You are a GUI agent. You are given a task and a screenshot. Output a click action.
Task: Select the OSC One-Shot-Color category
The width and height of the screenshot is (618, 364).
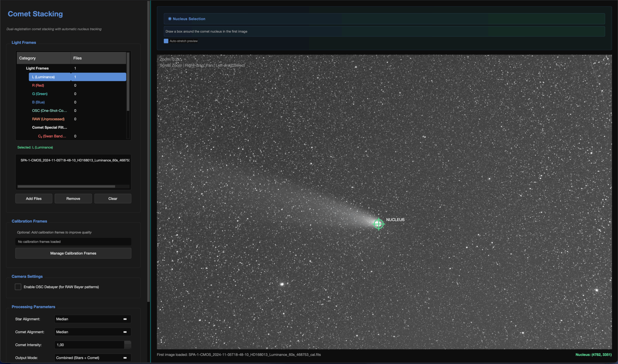click(49, 111)
